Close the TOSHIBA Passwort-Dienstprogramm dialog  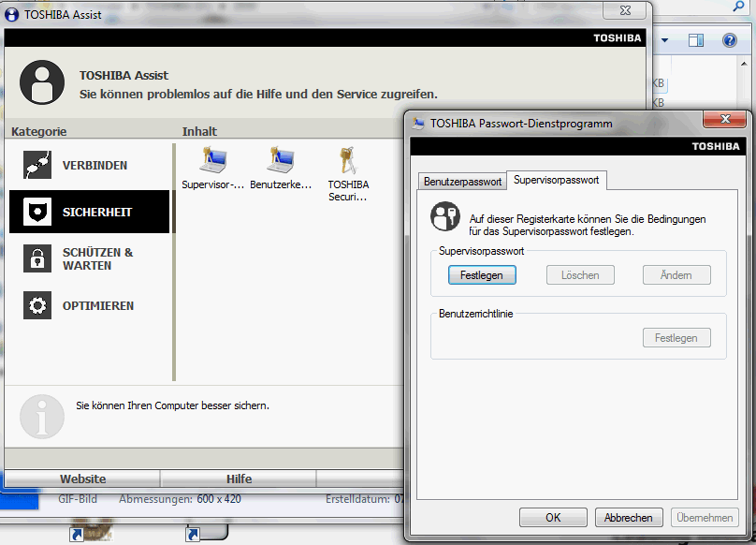(725, 119)
